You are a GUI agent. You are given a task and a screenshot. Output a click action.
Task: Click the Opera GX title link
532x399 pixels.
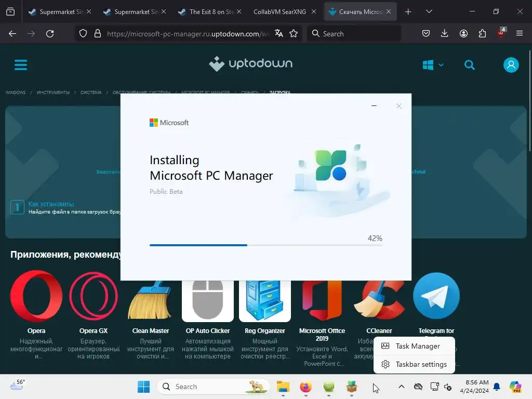tap(94, 331)
